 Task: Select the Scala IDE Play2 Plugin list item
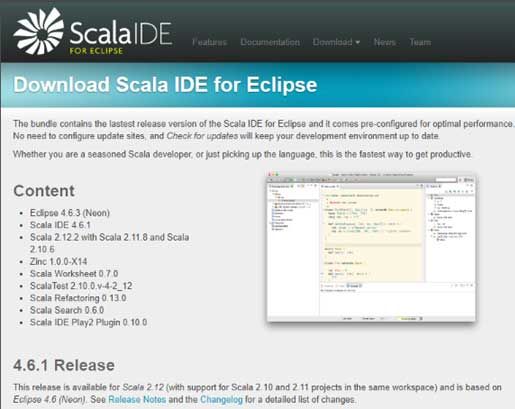(x=88, y=322)
